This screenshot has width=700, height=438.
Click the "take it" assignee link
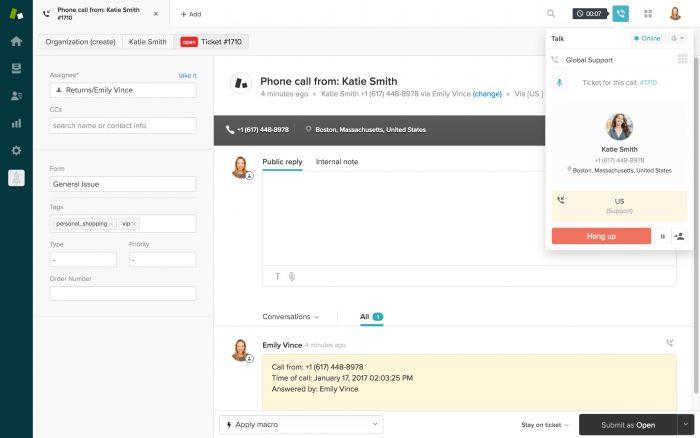tap(187, 75)
